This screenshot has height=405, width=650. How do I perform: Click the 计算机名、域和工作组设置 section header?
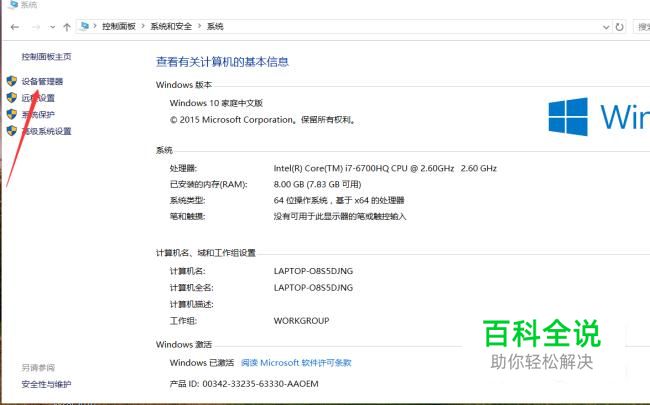coord(206,253)
